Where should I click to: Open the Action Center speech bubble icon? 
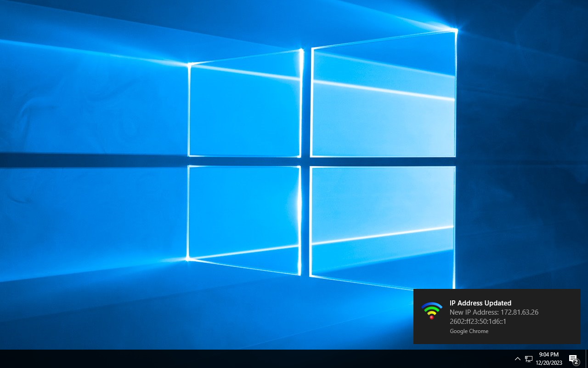pyautogui.click(x=572, y=358)
